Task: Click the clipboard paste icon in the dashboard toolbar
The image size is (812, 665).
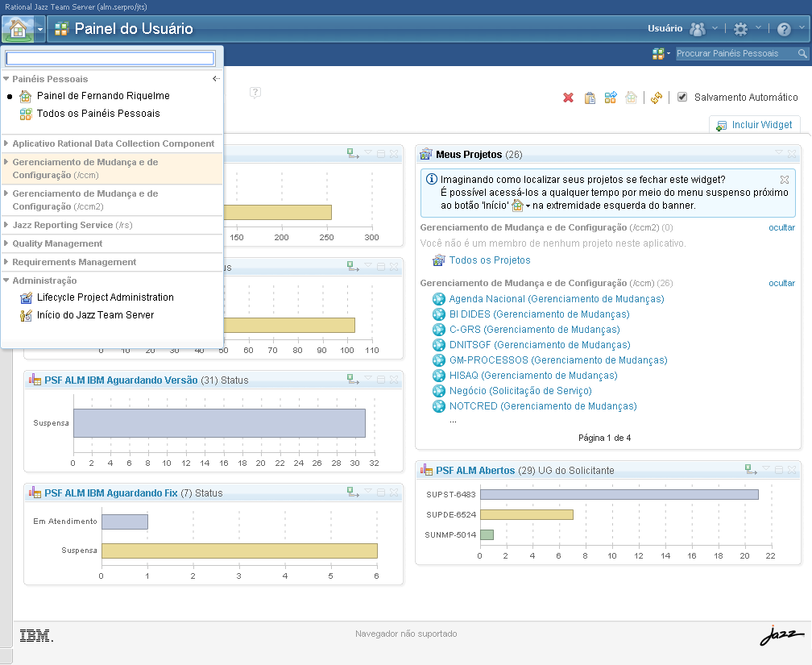Action: 590,98
